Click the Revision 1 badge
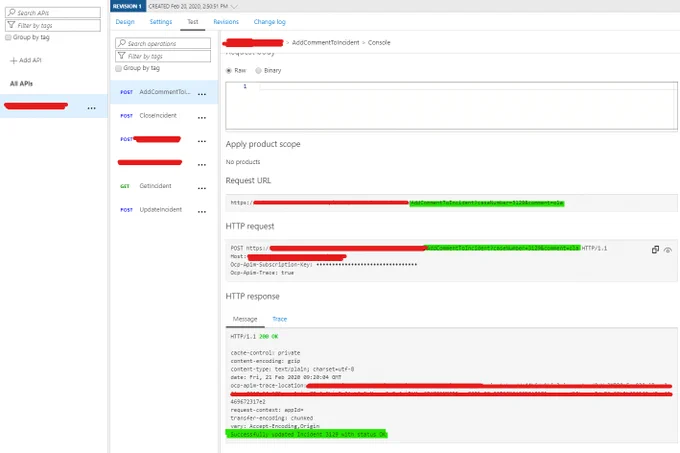This screenshot has height=453, width=680. 128,6
